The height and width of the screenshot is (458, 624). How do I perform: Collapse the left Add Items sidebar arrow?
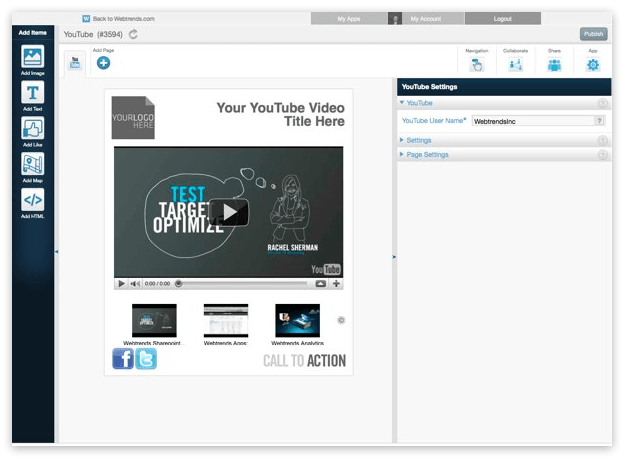[x=57, y=251]
